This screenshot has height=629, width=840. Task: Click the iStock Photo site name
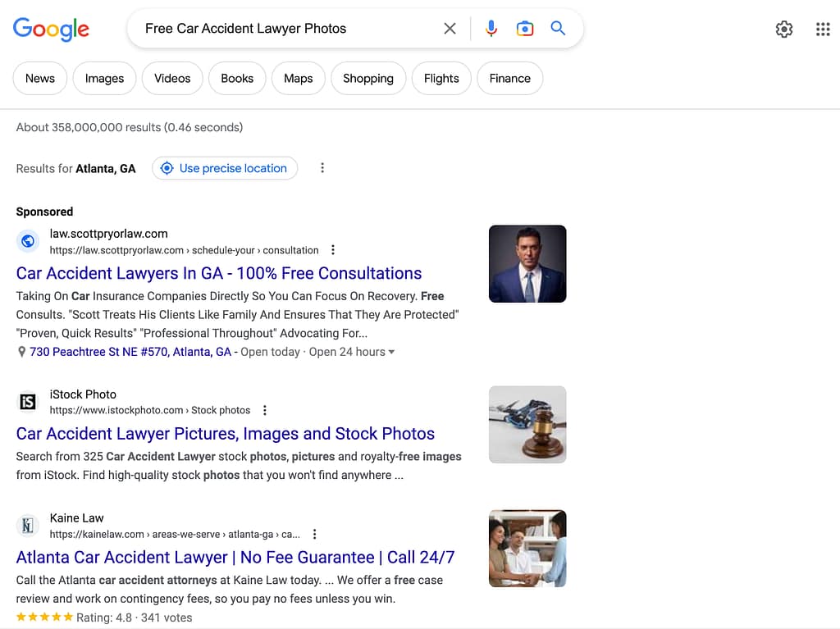[83, 394]
